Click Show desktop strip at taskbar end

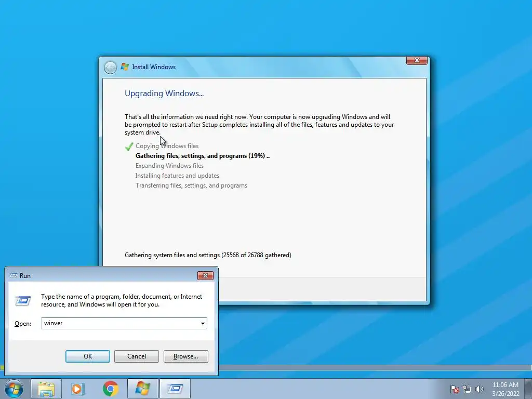coord(528,389)
